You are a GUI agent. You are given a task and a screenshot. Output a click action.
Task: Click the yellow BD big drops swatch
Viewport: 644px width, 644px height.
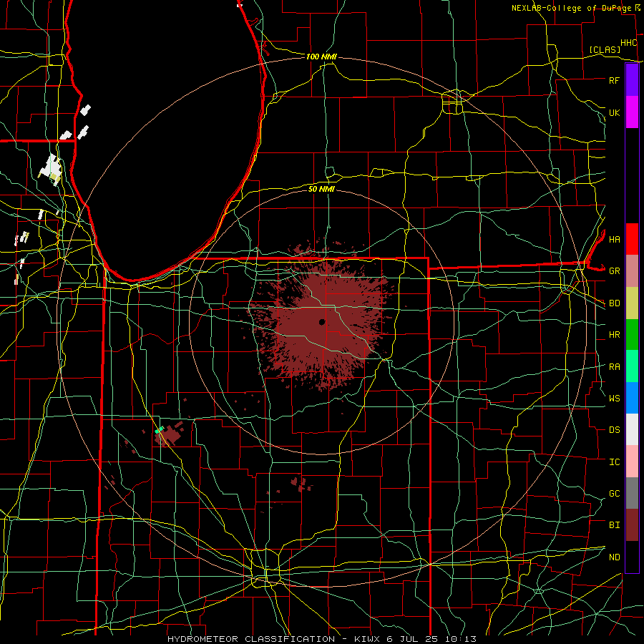[632, 303]
